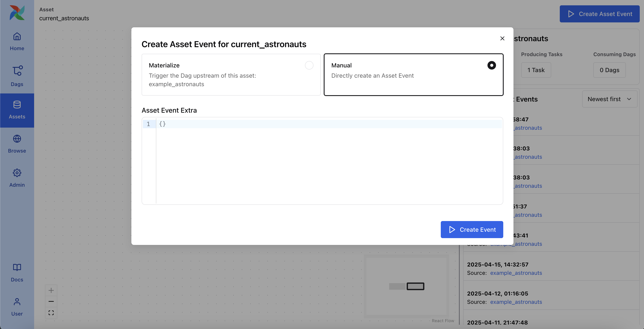Viewport: 644px width, 329px height.
Task: Click the 0 Dags consuming dags button
Action: tap(609, 70)
